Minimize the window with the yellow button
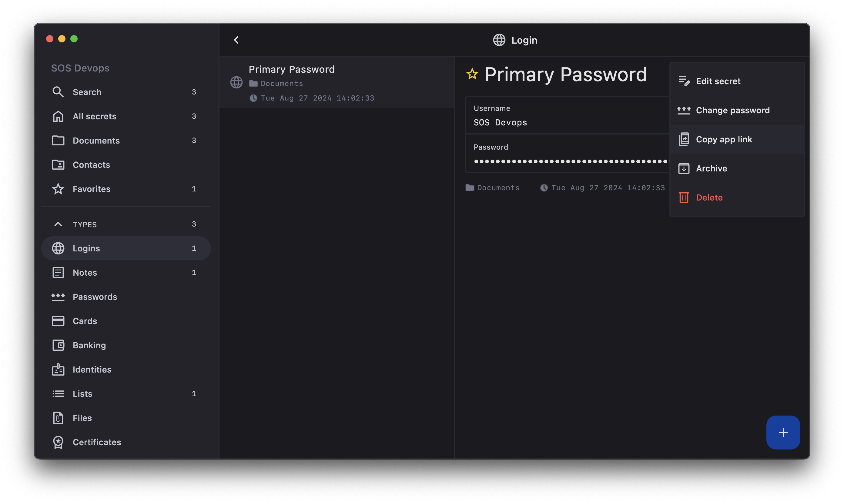 click(x=62, y=39)
